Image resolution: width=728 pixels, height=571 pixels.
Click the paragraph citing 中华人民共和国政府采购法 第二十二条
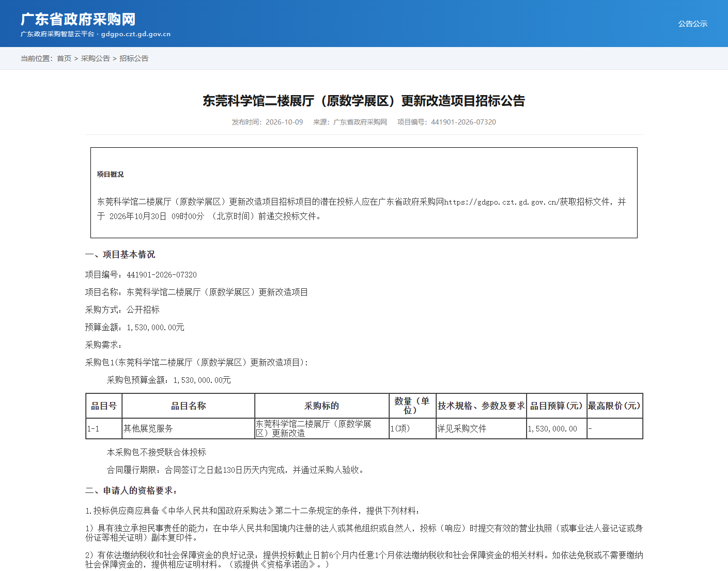click(253, 511)
